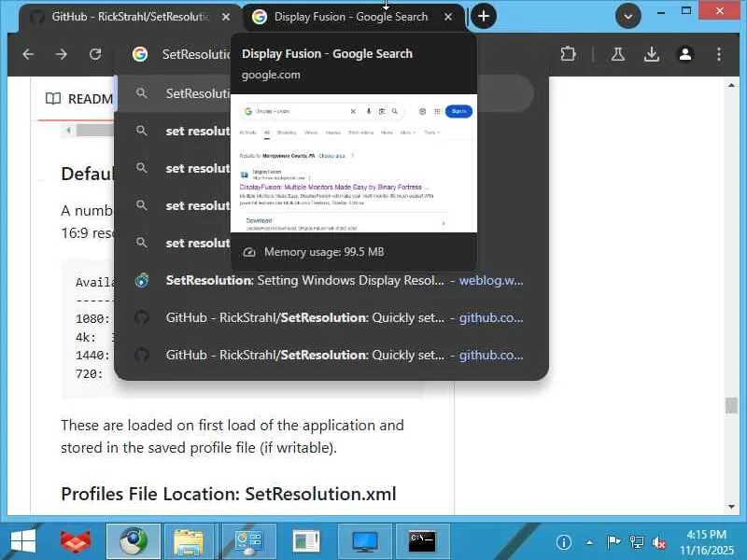The image size is (747, 560).
Task: Open the Control Panel taskbar icon
Action: (248, 541)
